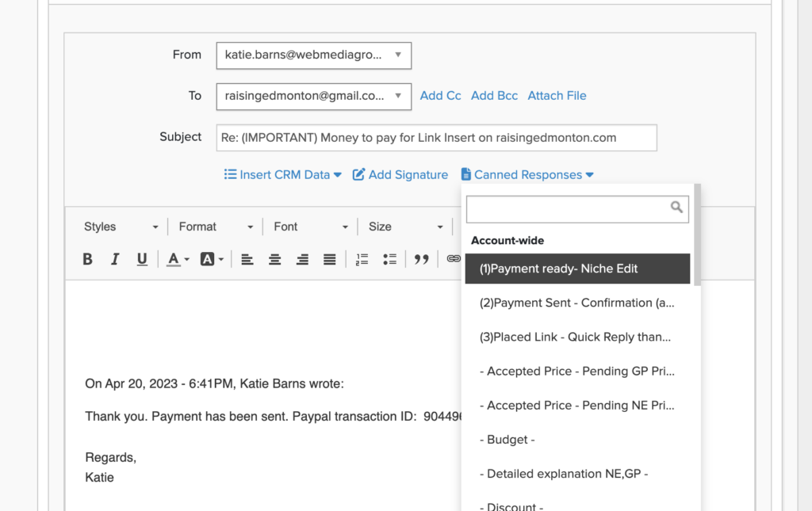Viewport: 812px width, 511px height.
Task: Justify the paragraph text
Action: pyautogui.click(x=330, y=259)
